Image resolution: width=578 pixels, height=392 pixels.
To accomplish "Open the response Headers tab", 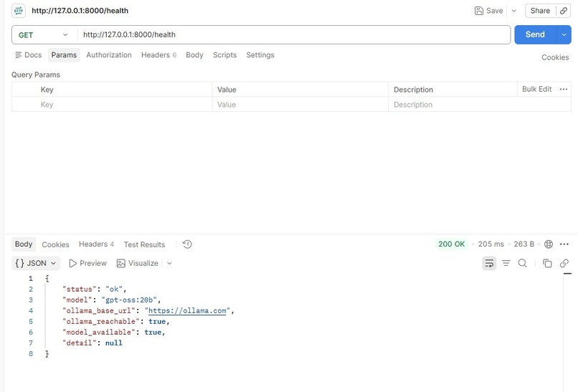I will [96, 244].
